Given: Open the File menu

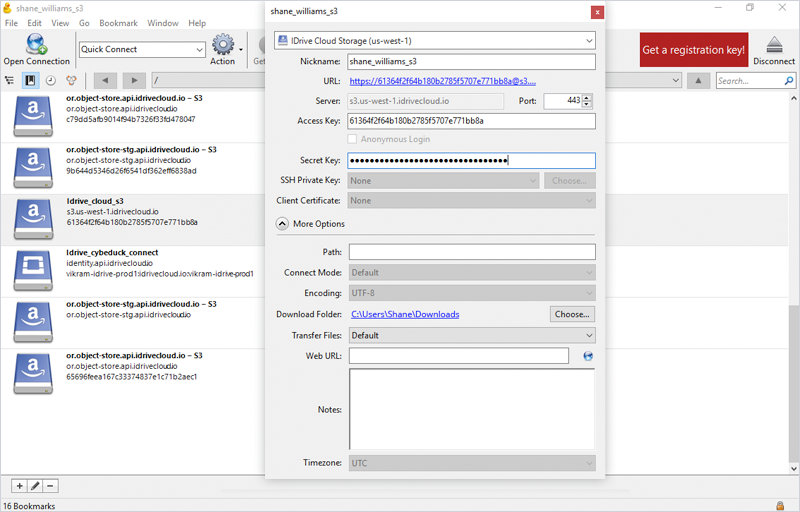Looking at the screenshot, I should 11,23.
